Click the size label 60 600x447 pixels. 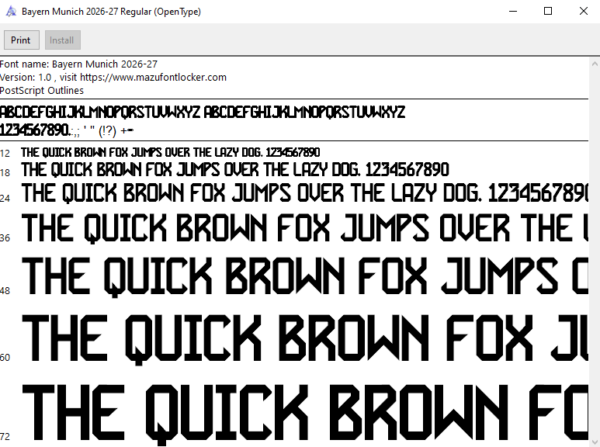[x=5, y=357]
